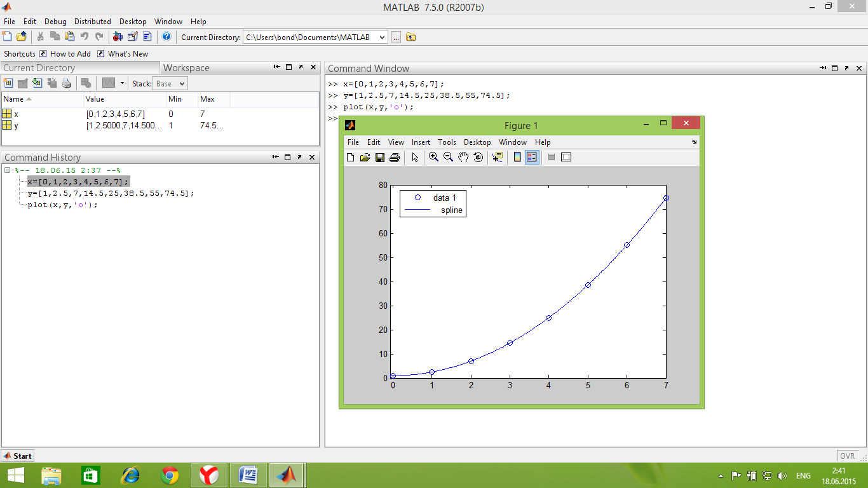
Task: Open Figure 1 Tools menu
Action: (447, 142)
